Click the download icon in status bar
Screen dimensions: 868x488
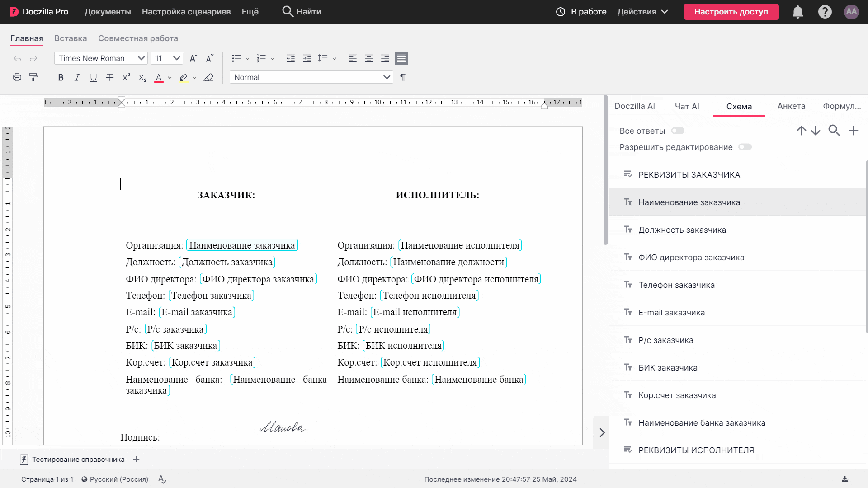845,479
